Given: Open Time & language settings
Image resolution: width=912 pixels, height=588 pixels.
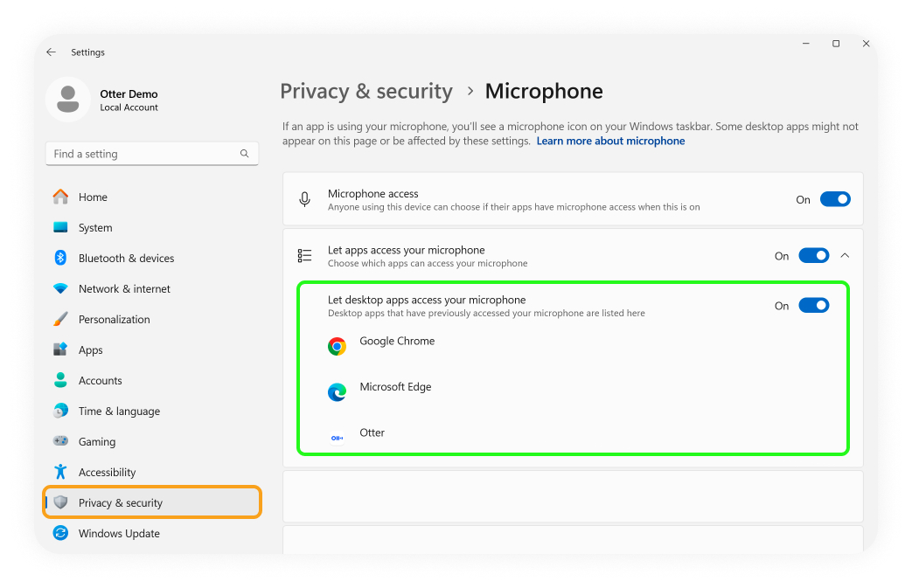Looking at the screenshot, I should coord(119,412).
